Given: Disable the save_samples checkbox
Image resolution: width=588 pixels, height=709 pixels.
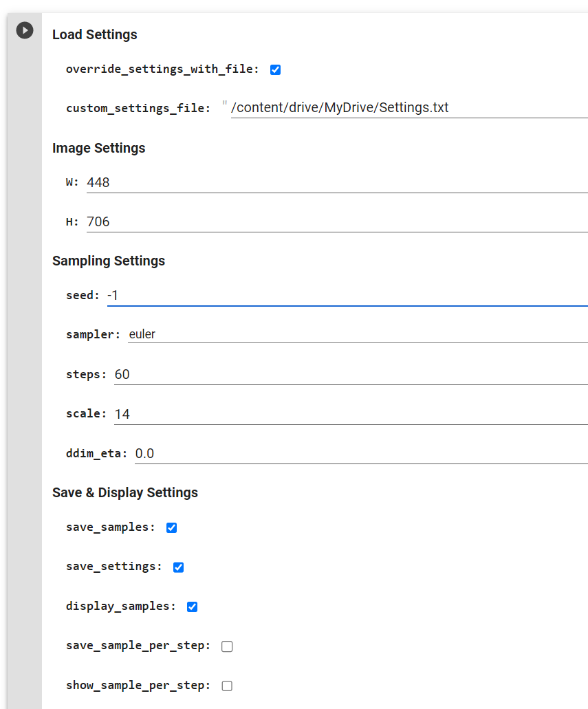Looking at the screenshot, I should [x=172, y=527].
